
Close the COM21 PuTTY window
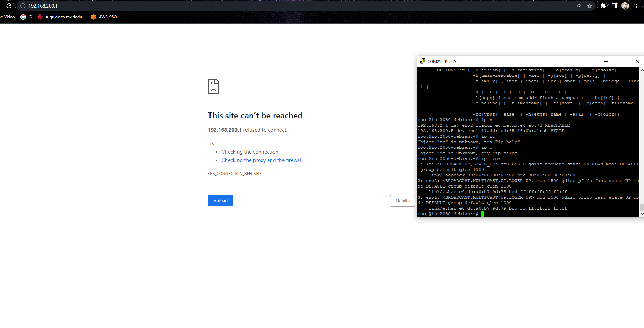point(637,61)
